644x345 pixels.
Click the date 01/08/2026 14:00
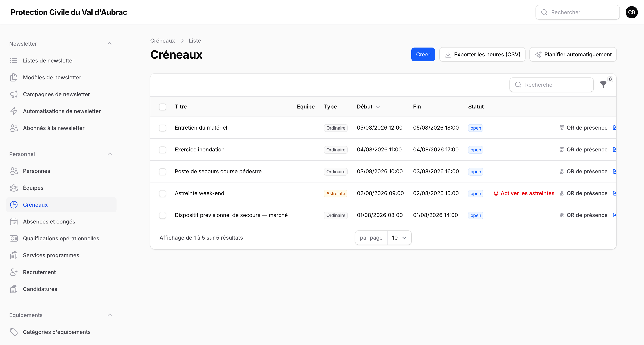point(435,215)
